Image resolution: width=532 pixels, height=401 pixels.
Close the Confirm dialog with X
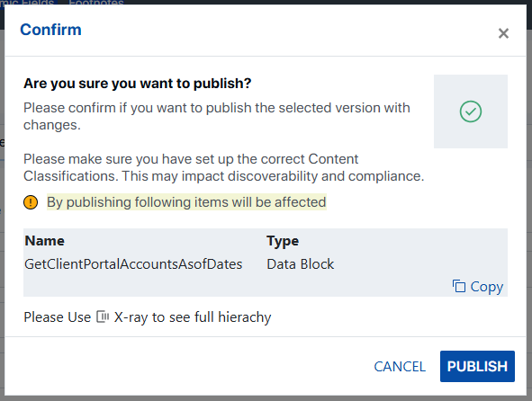(503, 33)
